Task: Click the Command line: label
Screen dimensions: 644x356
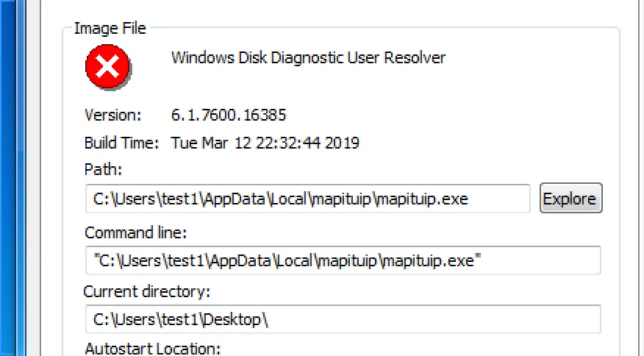Action: [x=136, y=232]
